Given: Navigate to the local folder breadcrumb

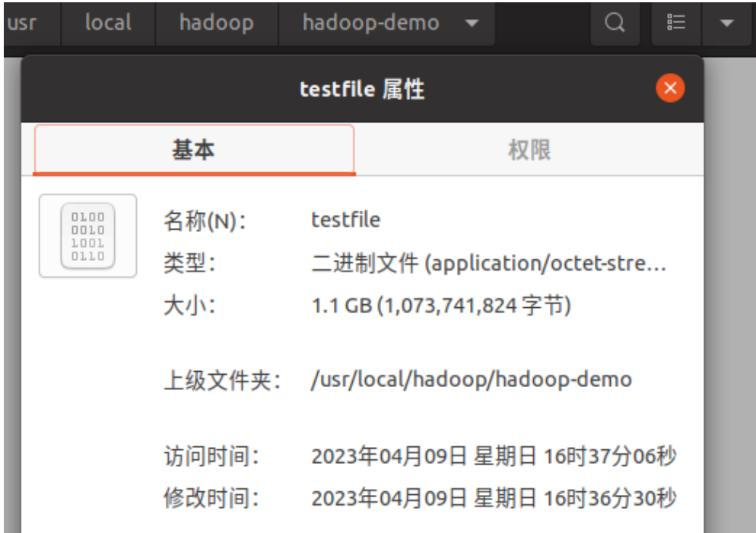Looking at the screenshot, I should pyautogui.click(x=108, y=23).
